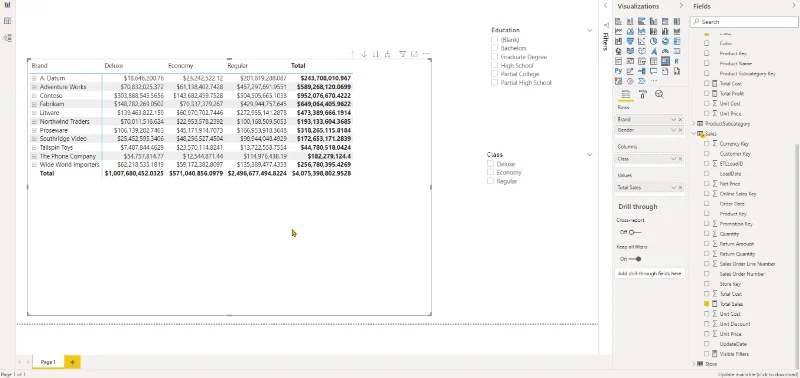Sort matrix by Total column header
Screen dimensions: 800x378
(x=298, y=66)
